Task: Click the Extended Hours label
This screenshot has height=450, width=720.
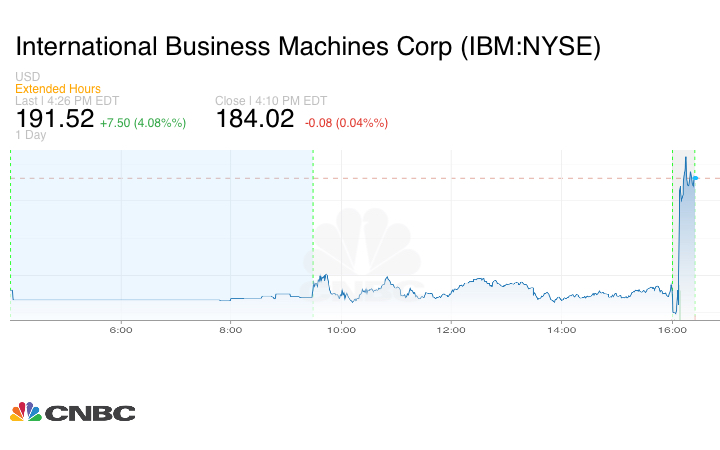Action: click(58, 89)
